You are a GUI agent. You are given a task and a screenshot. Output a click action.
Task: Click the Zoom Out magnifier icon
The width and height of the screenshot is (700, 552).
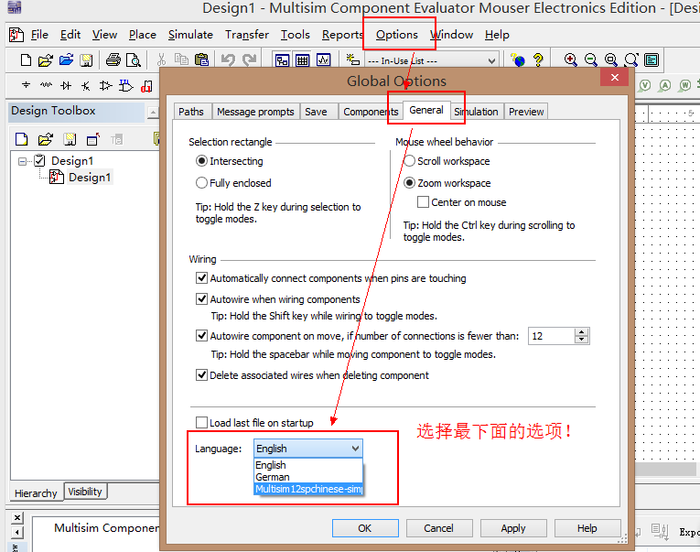(x=591, y=59)
